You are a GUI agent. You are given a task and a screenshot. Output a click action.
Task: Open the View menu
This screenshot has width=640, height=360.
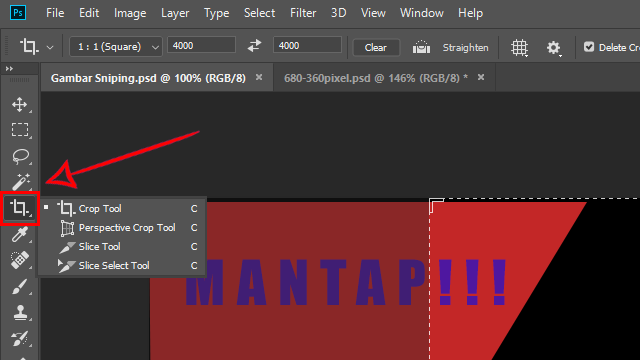coord(373,13)
